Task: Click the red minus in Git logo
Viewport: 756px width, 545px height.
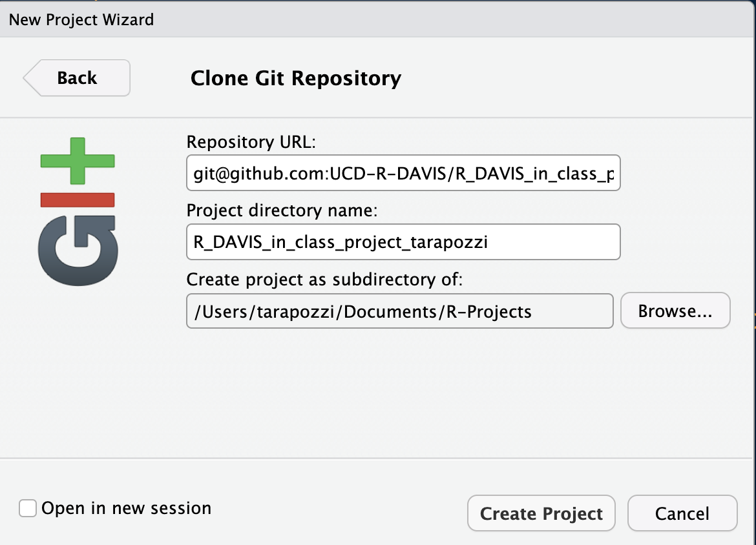Action: pos(78,200)
